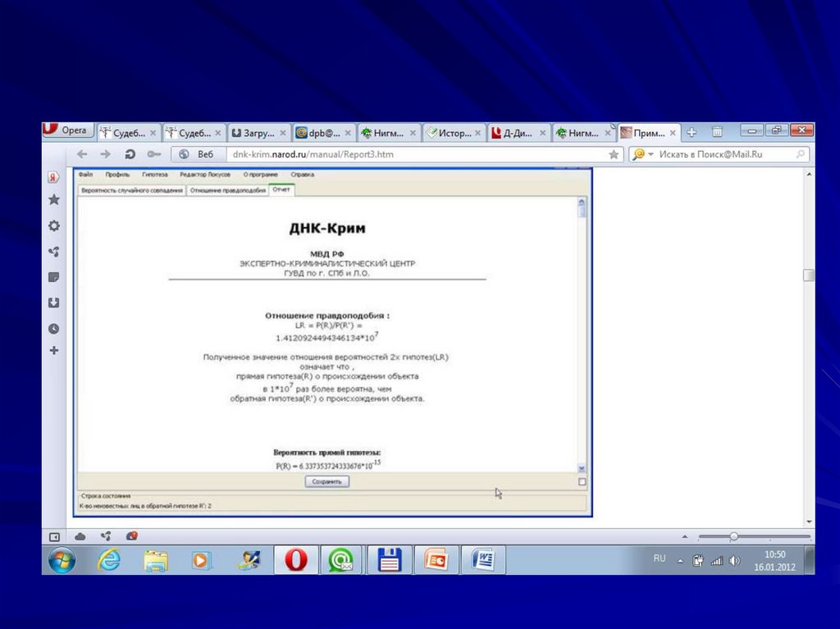Show hidden system tray icons

point(679,561)
